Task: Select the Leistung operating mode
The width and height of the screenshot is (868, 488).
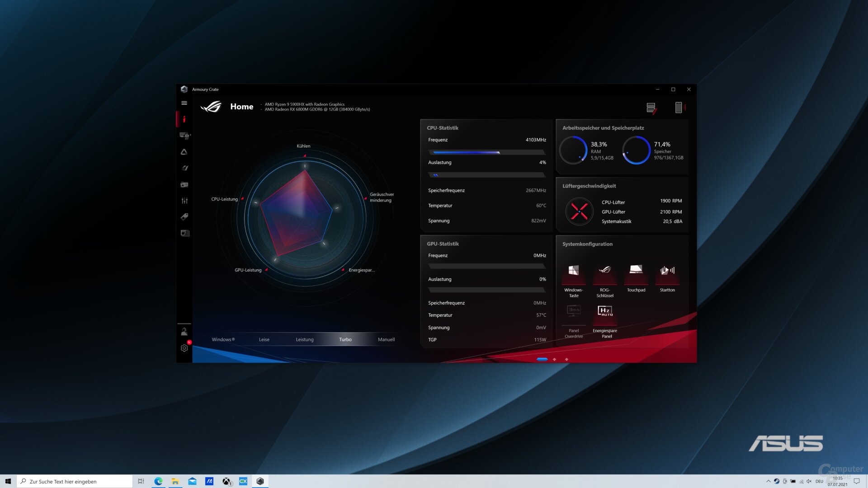Action: click(305, 339)
